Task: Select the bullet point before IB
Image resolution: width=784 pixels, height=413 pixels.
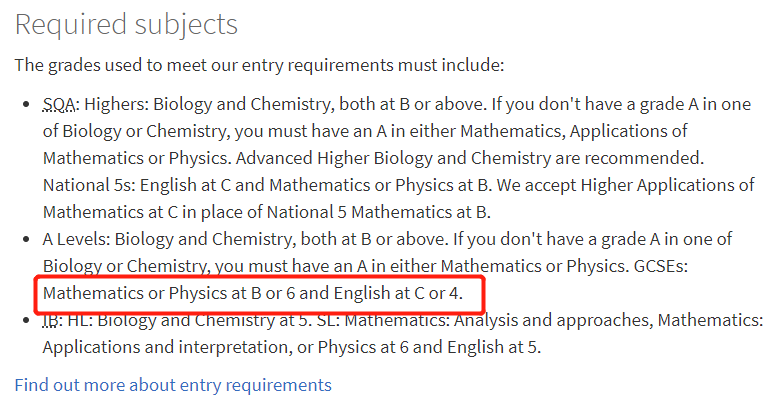Action: coord(26,320)
